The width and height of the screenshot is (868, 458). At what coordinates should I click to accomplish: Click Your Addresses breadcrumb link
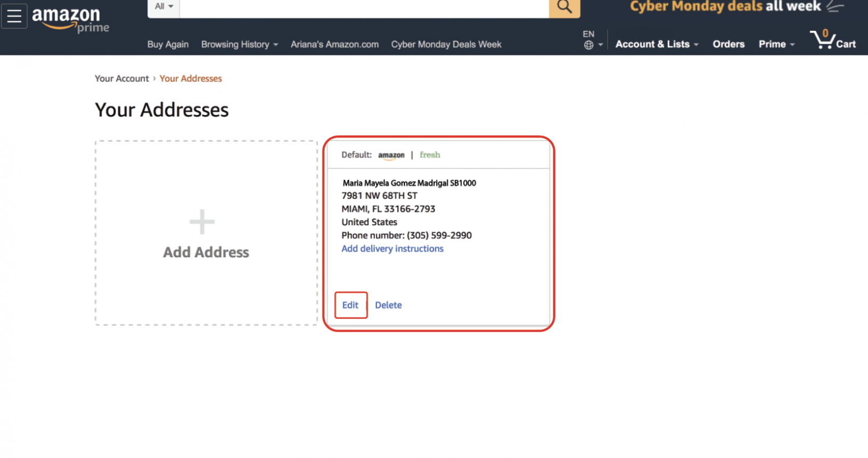tap(191, 78)
